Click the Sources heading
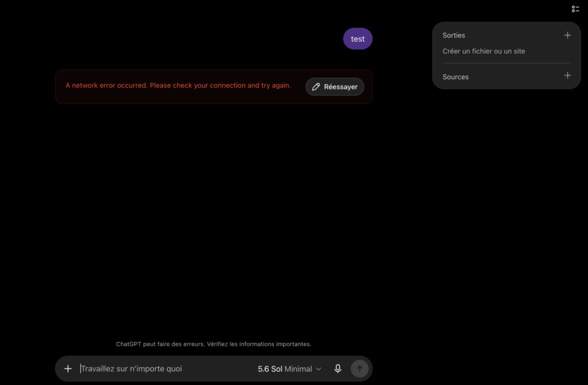This screenshot has width=588, height=385. click(x=455, y=77)
